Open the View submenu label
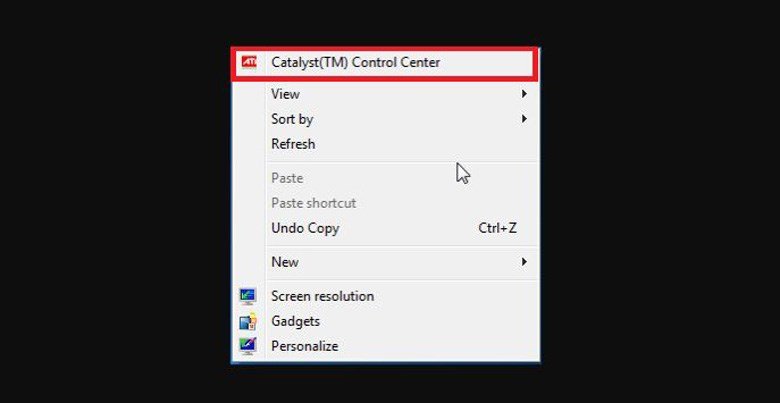The image size is (780, 403). (x=285, y=94)
